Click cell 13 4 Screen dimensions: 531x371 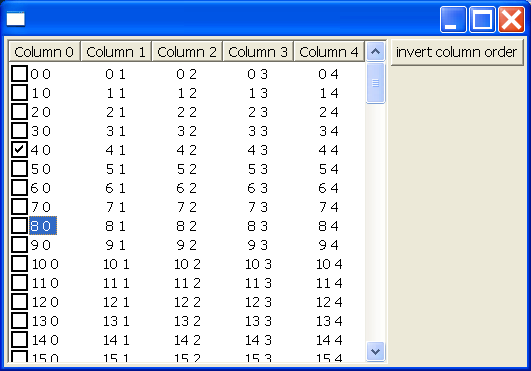(329, 321)
